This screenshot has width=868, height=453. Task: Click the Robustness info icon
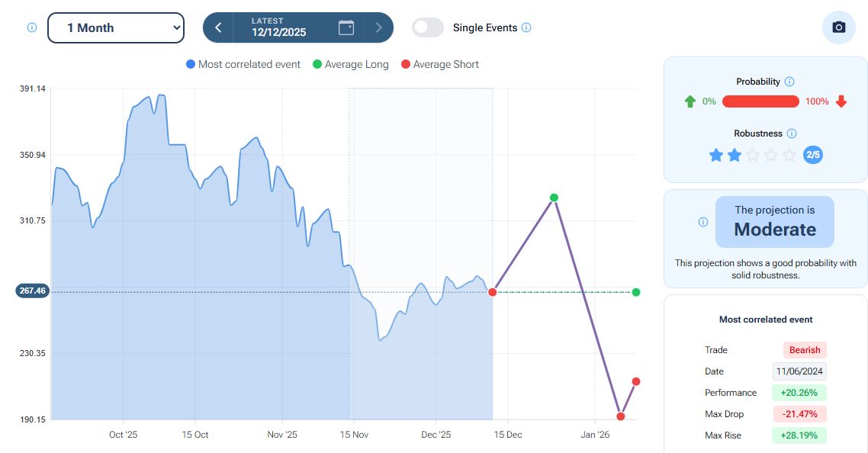[792, 133]
